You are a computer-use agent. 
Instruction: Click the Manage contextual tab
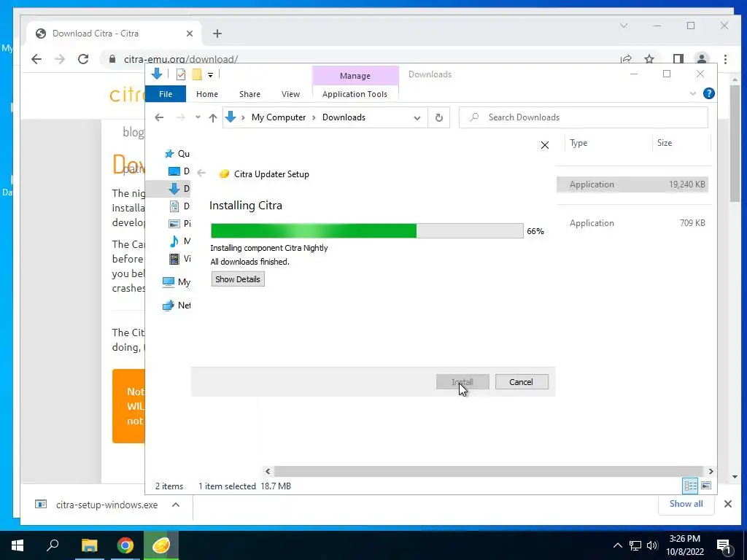point(355,76)
